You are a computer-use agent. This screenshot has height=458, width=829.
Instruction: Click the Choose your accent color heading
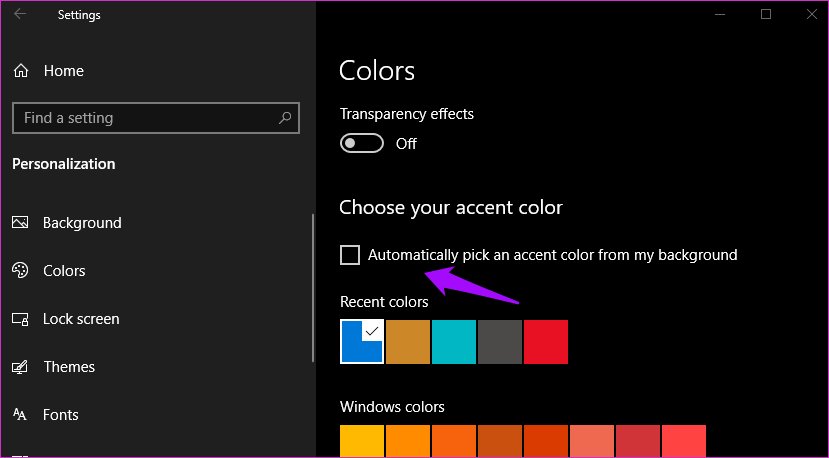(x=450, y=208)
